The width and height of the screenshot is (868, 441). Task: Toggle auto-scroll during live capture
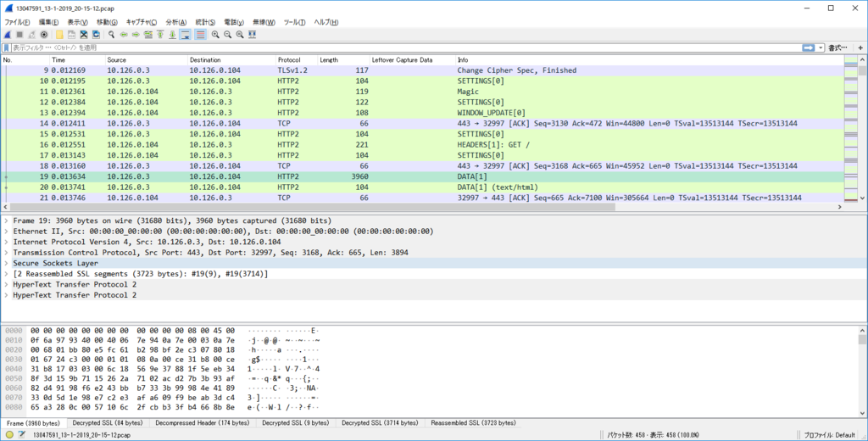pos(186,35)
